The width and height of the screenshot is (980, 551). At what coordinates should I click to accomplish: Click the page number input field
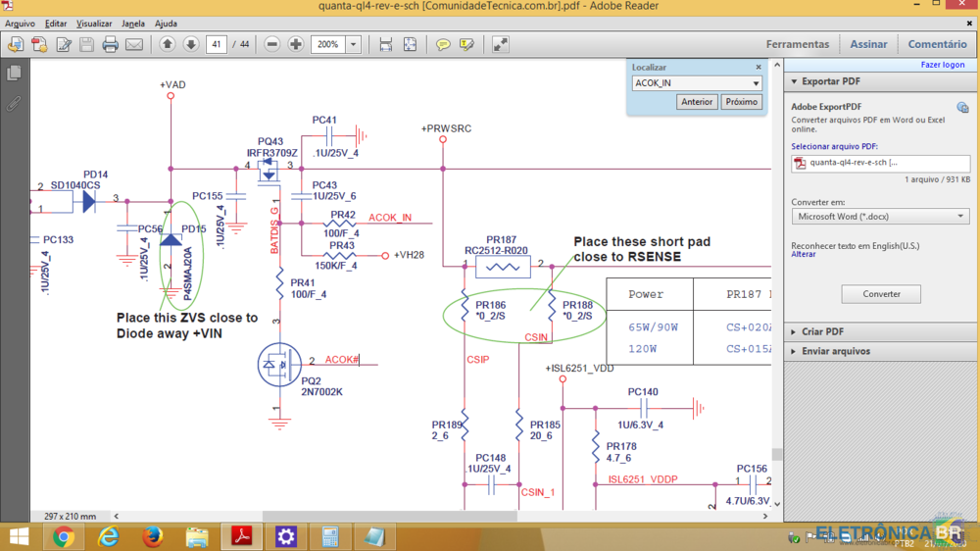217,44
